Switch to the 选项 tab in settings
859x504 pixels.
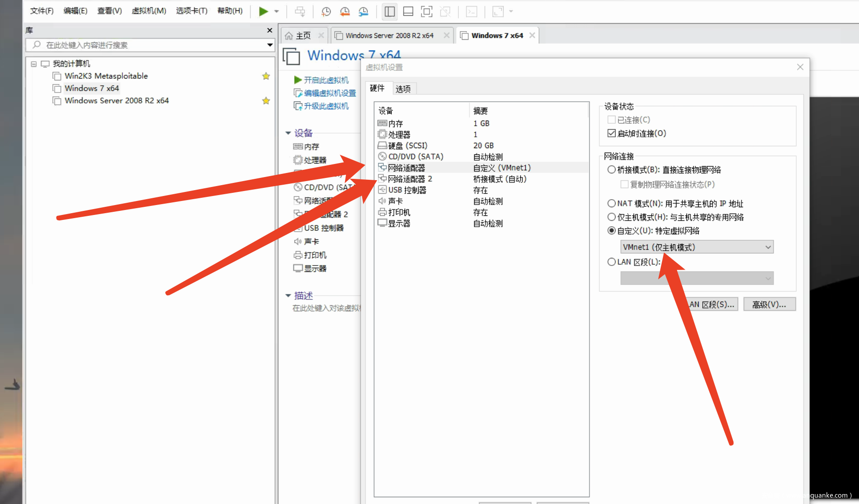coord(403,89)
